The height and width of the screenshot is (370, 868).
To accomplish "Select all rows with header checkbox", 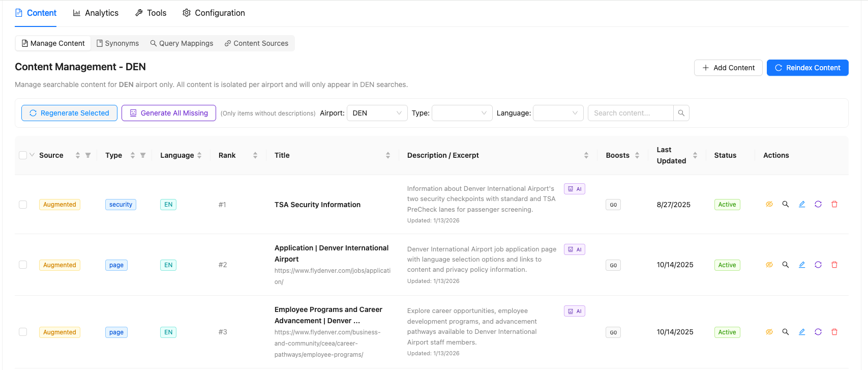I will click(x=23, y=155).
